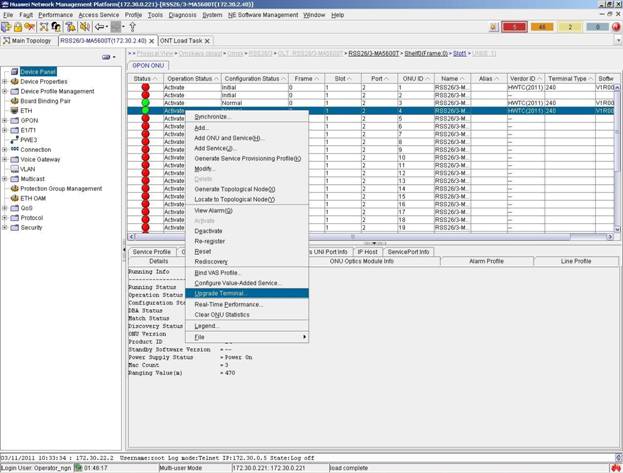The width and height of the screenshot is (623, 473).
Task: Open the Fault menu
Action: 26,15
